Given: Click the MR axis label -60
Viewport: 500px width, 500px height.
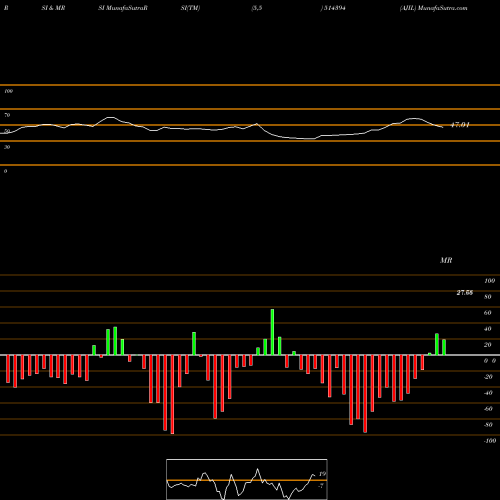Looking at the screenshot, I should 488,409.
